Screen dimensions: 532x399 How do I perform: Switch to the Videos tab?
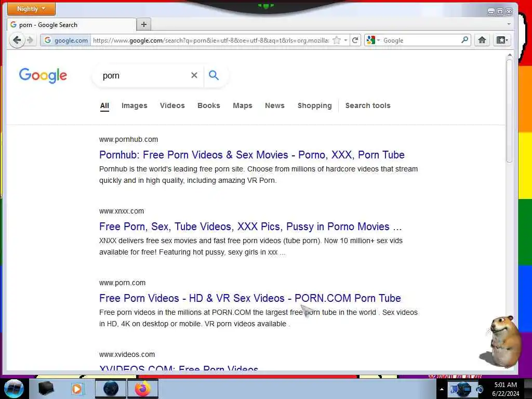(x=172, y=105)
